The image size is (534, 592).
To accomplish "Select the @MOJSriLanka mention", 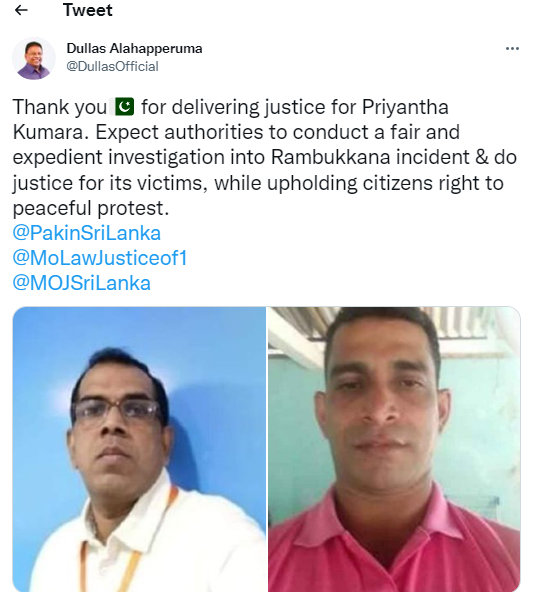I will [x=82, y=283].
